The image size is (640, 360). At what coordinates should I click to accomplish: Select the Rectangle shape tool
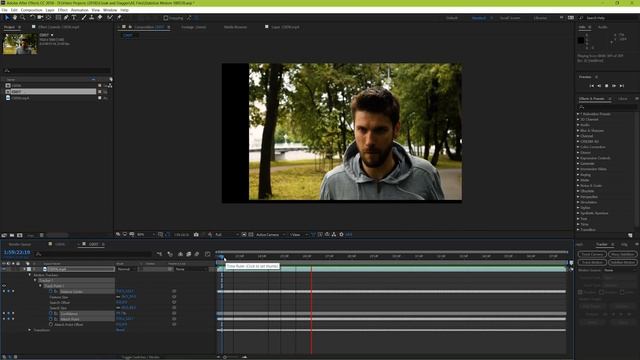pos(58,18)
